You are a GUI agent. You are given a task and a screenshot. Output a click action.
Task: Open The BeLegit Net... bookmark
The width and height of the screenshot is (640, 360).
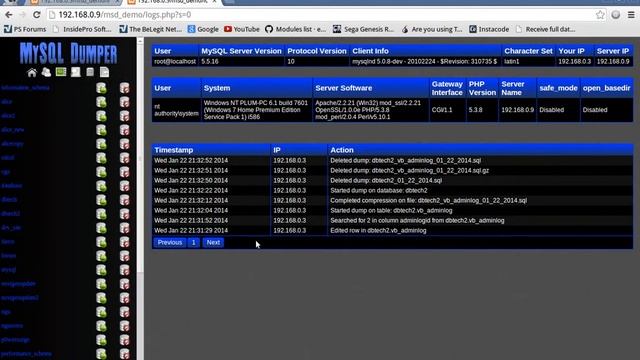coord(150,29)
